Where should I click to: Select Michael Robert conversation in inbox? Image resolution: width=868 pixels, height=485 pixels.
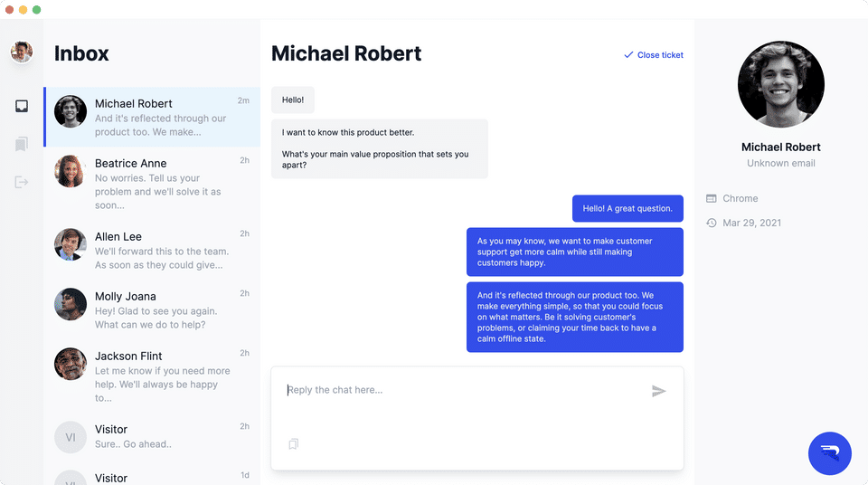click(x=152, y=117)
